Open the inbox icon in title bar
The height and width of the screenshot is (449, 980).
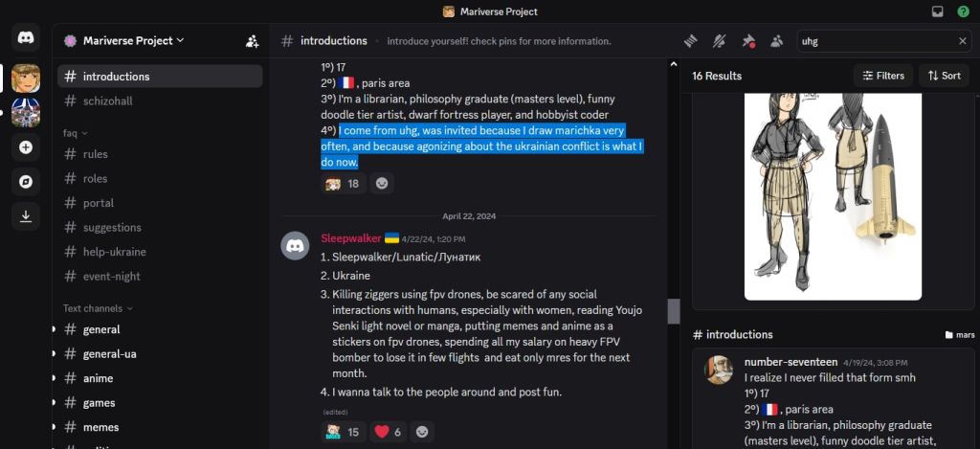pos(938,11)
